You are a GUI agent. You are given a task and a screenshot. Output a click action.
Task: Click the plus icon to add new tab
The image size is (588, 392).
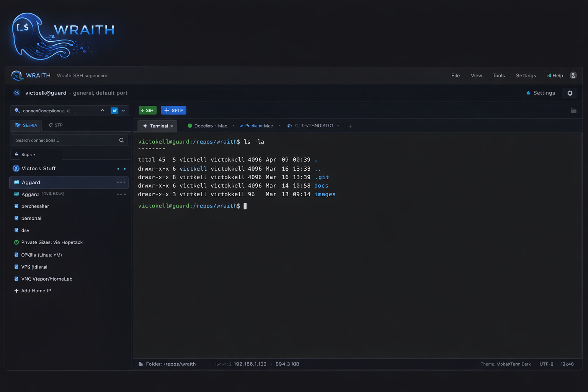coord(350,126)
